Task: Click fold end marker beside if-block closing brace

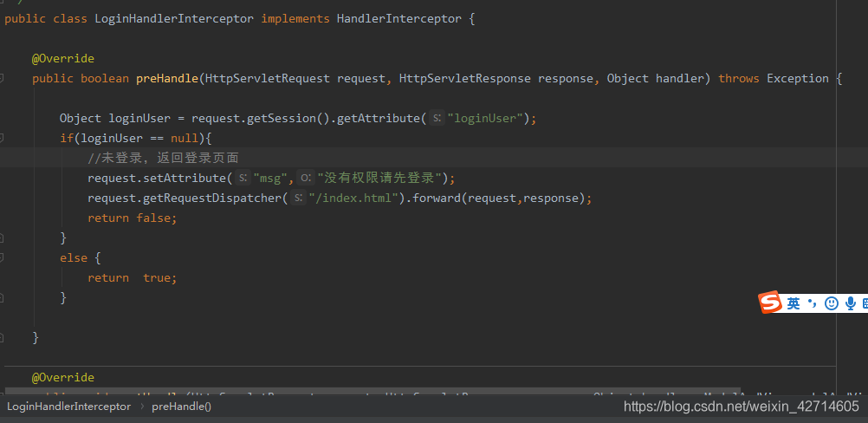Action: pyautogui.click(x=2, y=238)
